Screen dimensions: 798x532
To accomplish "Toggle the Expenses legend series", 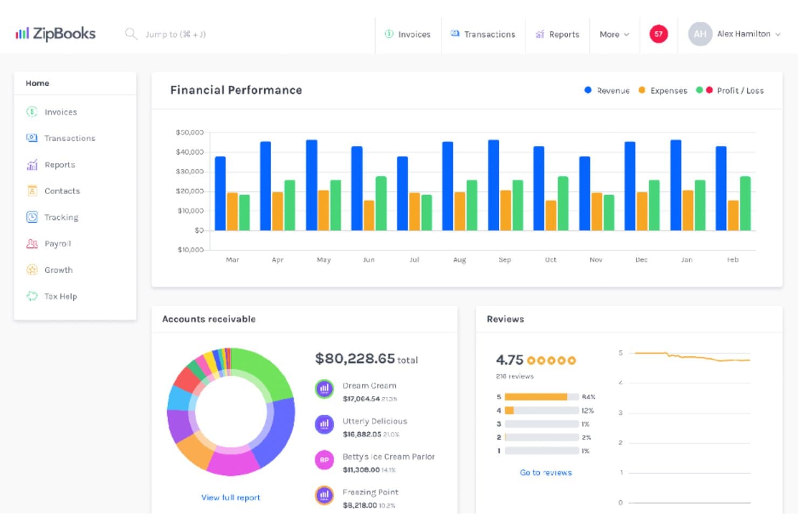I will click(x=663, y=91).
